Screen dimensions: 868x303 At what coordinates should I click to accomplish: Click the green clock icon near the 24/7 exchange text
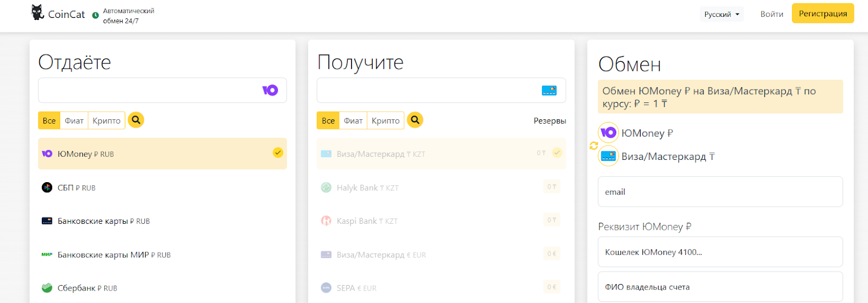[x=95, y=16]
